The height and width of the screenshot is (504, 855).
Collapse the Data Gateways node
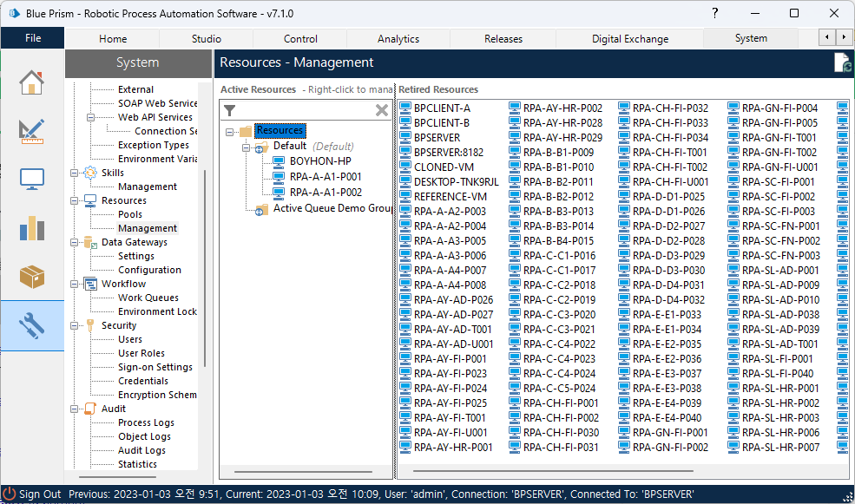click(x=74, y=243)
